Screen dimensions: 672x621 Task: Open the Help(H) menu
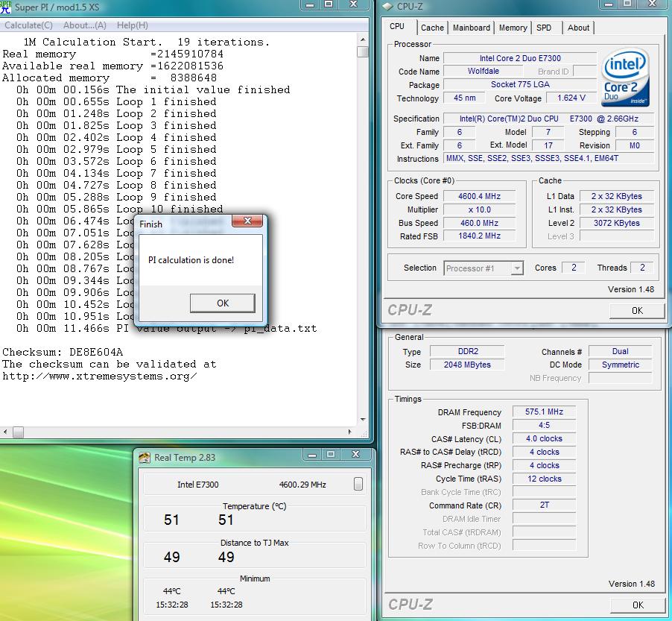click(x=133, y=25)
